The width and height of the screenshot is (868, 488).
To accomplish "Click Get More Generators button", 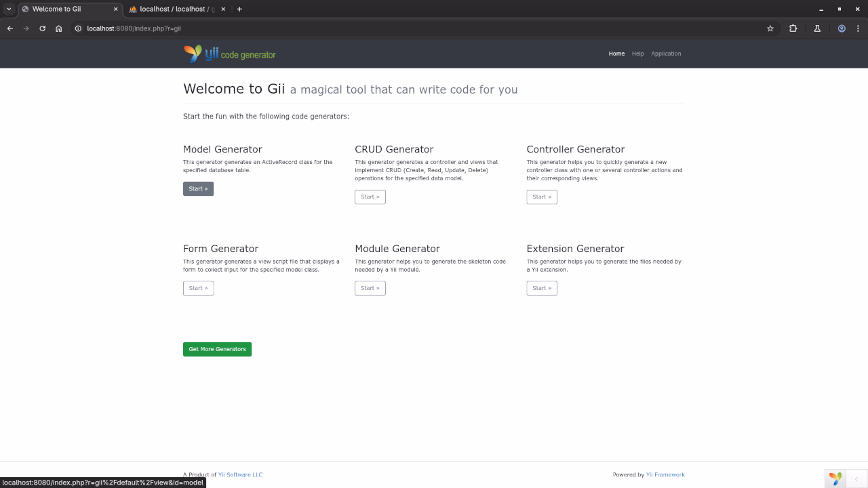I will (217, 349).
